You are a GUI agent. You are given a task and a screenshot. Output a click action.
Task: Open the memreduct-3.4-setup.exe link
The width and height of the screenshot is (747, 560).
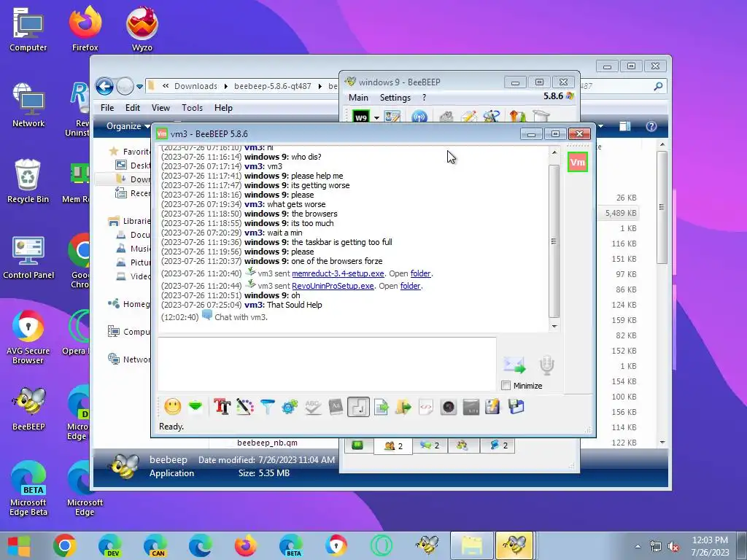click(x=338, y=273)
